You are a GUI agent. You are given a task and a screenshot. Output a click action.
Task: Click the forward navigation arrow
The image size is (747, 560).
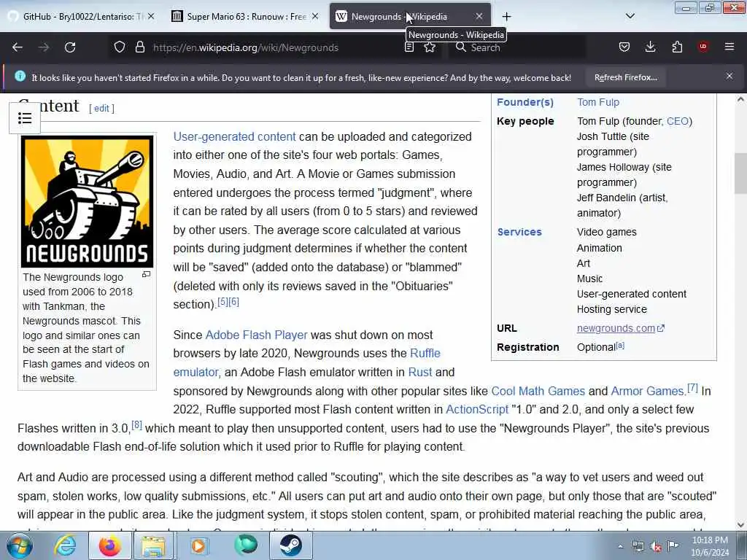[x=44, y=47]
